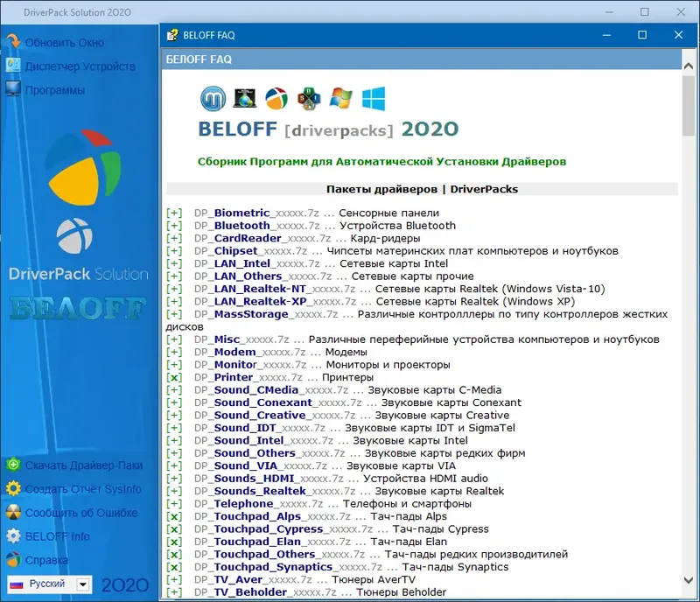This screenshot has width=700, height=602.
Task: Toggle [x] next to DP_Touchpad_Others
Action: click(174, 554)
